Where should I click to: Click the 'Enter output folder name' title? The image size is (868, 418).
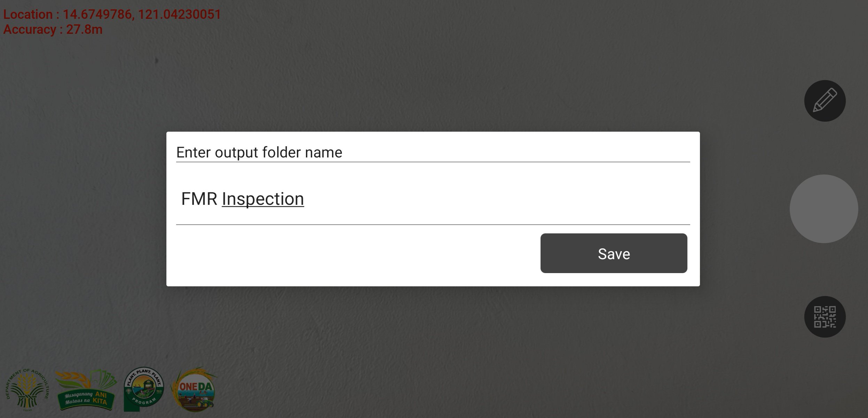(x=259, y=153)
